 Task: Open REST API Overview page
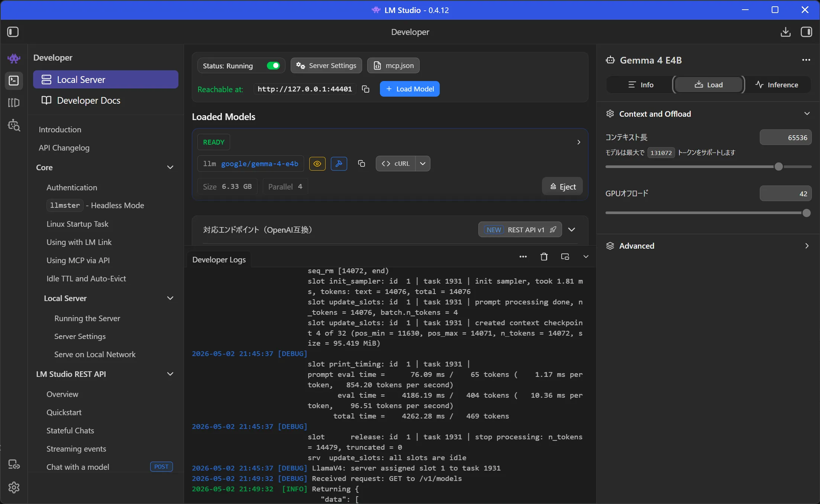click(62, 394)
